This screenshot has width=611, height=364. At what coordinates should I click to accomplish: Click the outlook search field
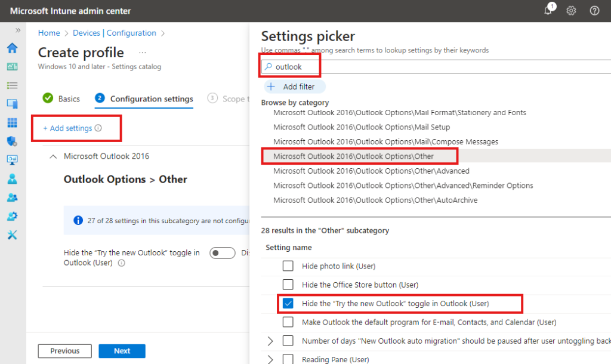point(436,67)
